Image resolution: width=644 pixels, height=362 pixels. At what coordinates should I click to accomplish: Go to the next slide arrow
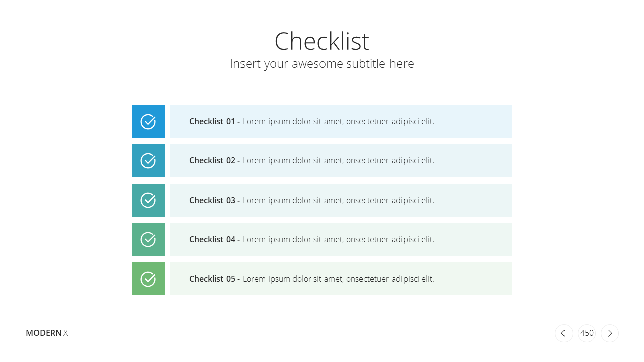coord(610,333)
